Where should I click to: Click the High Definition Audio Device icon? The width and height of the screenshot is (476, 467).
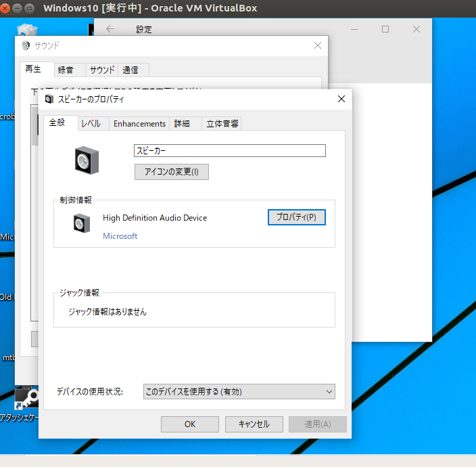click(x=82, y=223)
